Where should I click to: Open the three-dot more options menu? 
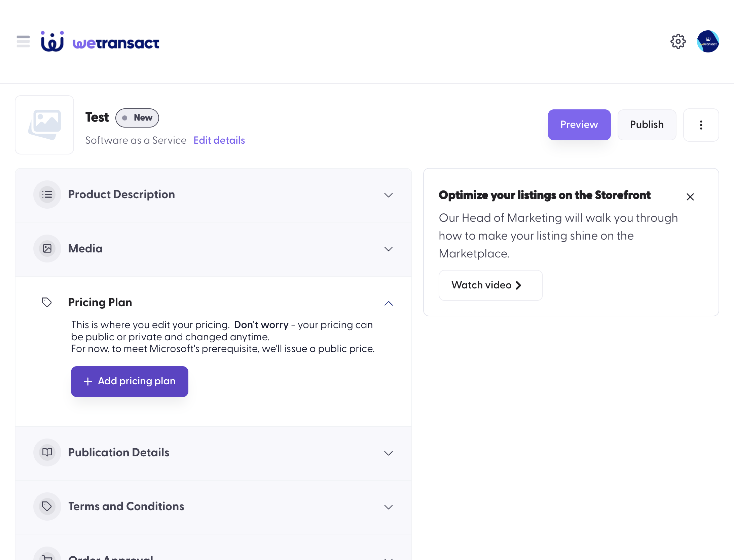pos(701,125)
